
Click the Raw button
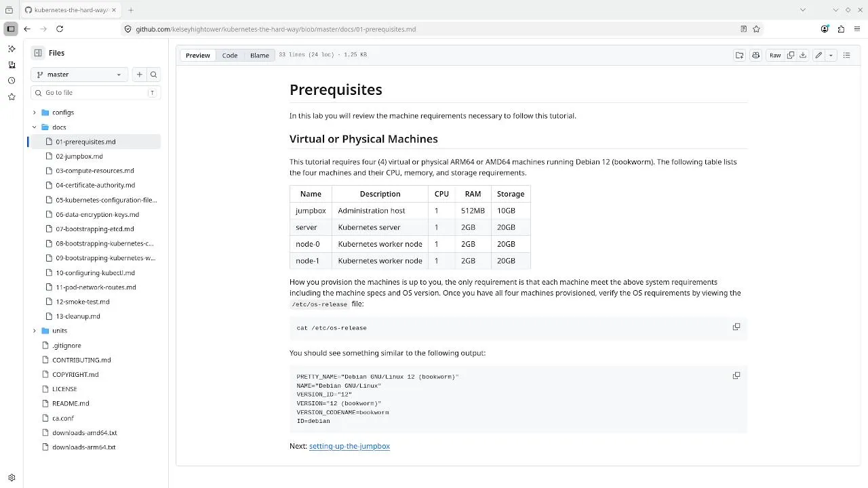(x=774, y=56)
